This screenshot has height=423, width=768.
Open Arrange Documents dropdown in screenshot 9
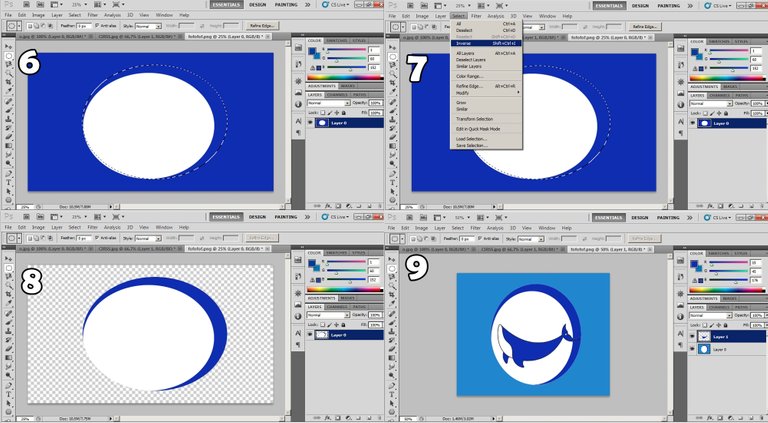coord(484,217)
